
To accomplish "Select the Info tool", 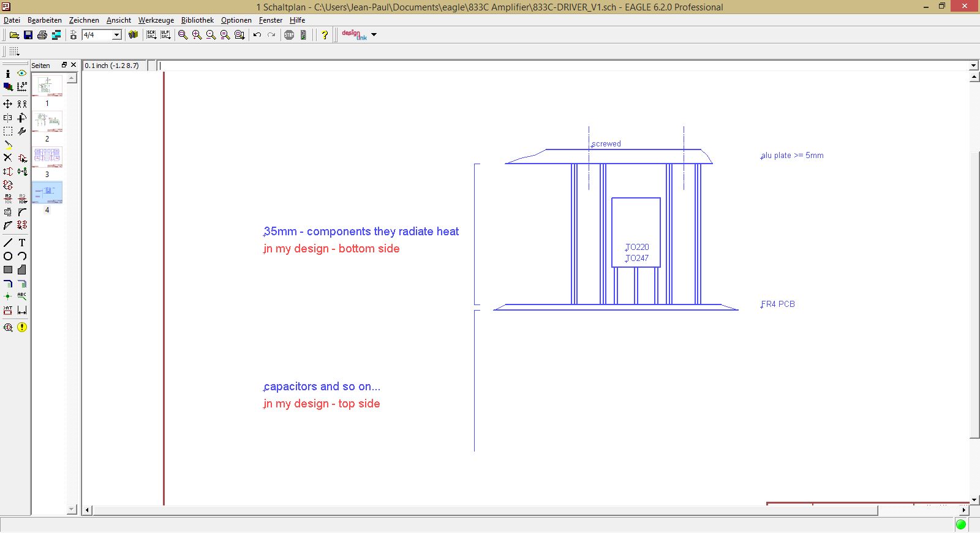I will click(8, 74).
